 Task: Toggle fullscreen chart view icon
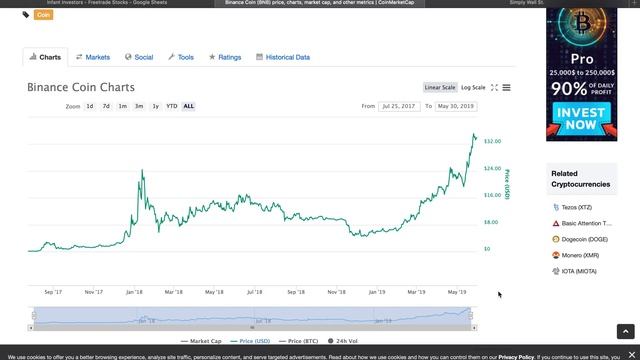pos(494,87)
